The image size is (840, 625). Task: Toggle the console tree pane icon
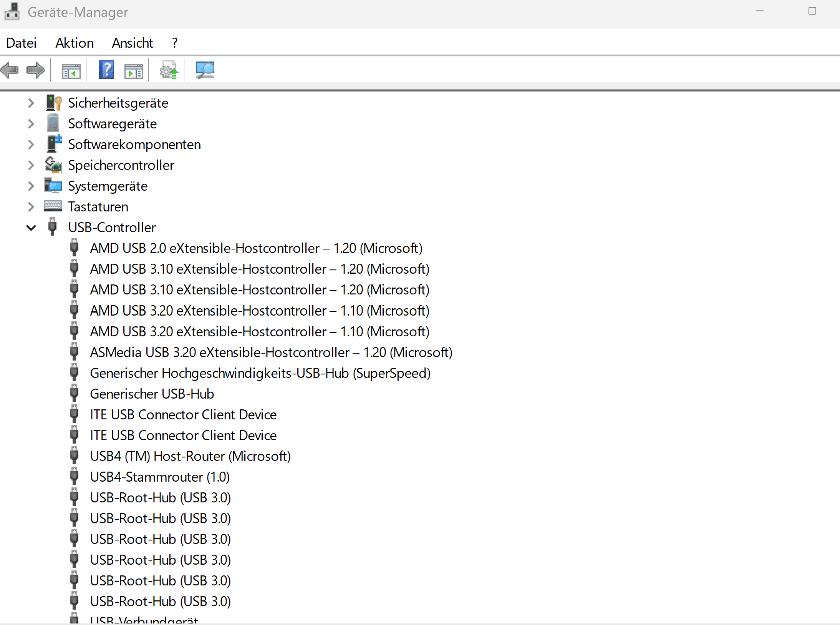tap(71, 71)
